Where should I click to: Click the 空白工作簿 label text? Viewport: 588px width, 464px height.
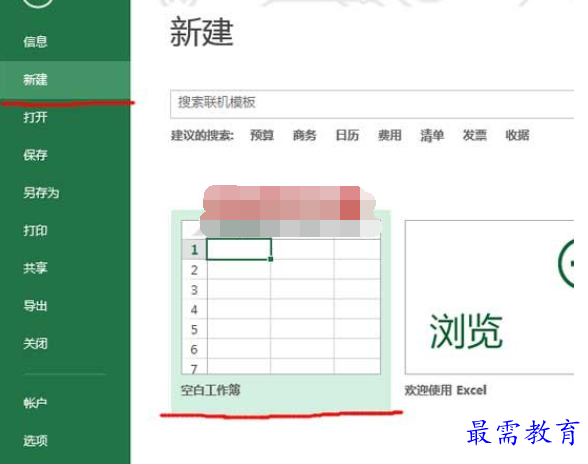[210, 390]
